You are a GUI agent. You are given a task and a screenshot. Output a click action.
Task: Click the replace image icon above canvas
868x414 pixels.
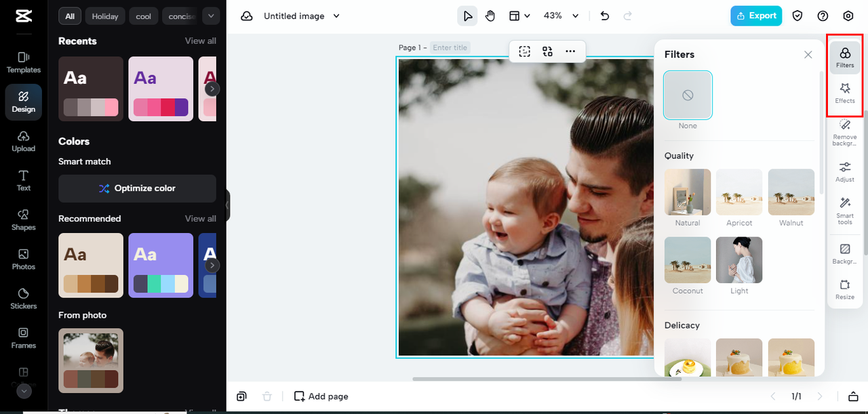[547, 51]
